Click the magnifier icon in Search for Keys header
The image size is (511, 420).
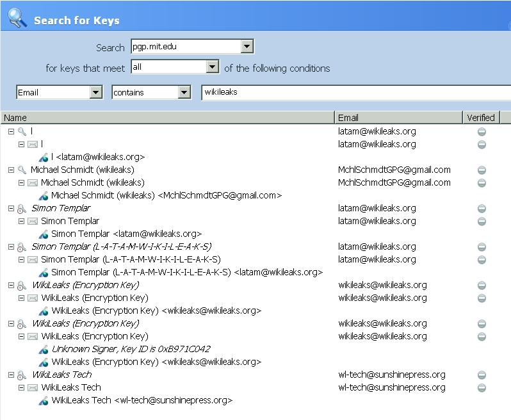pos(17,17)
